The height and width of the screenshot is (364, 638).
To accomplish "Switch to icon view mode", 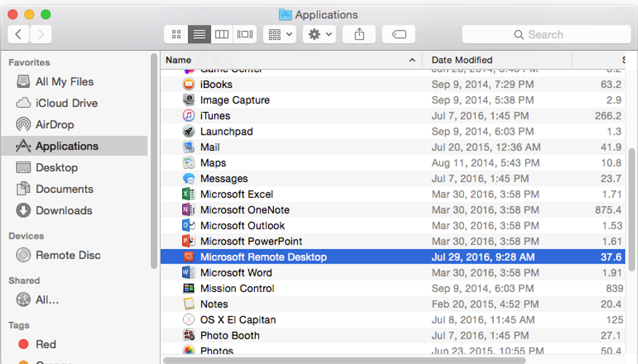I will click(x=176, y=34).
